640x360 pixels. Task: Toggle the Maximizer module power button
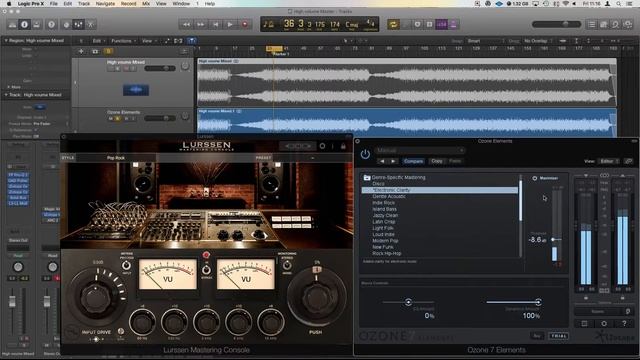(535, 178)
